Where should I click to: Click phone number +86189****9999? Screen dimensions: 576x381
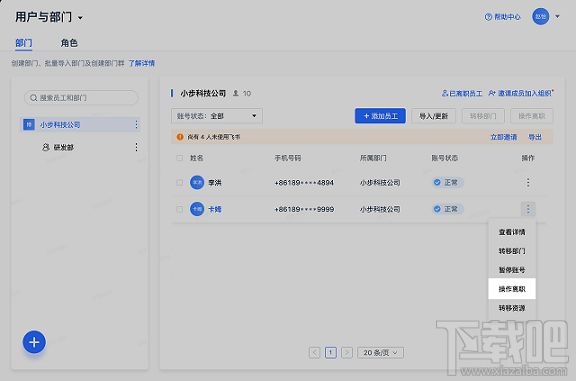304,209
